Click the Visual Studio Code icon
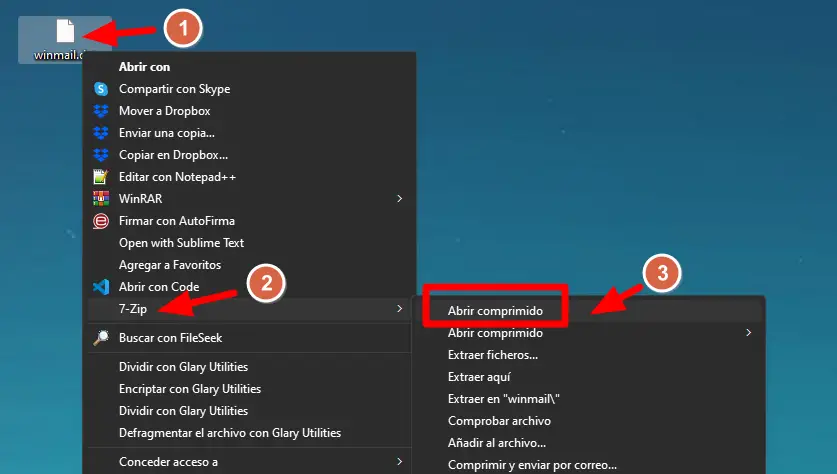 (101, 287)
